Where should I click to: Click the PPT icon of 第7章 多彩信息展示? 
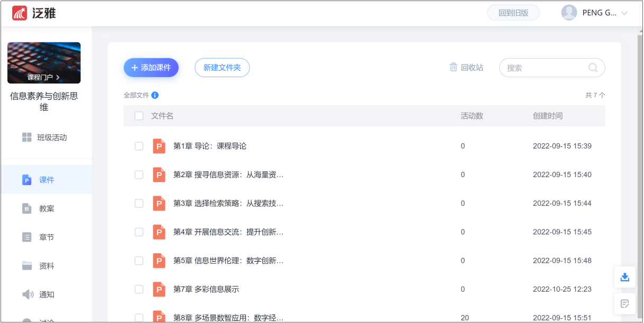(x=159, y=289)
